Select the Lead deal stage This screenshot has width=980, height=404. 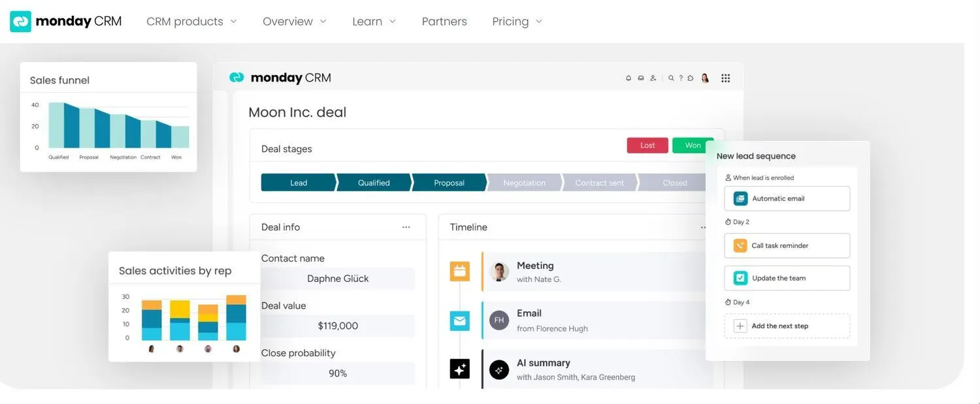(299, 183)
